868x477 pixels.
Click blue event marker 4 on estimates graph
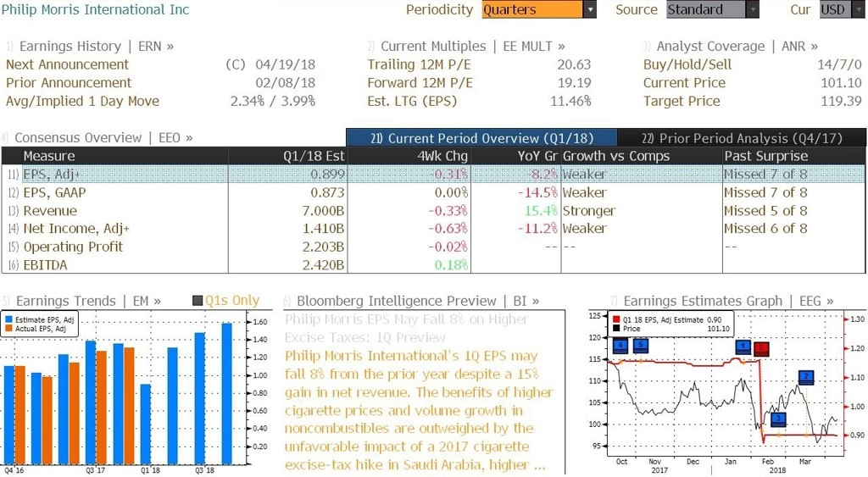(x=620, y=346)
